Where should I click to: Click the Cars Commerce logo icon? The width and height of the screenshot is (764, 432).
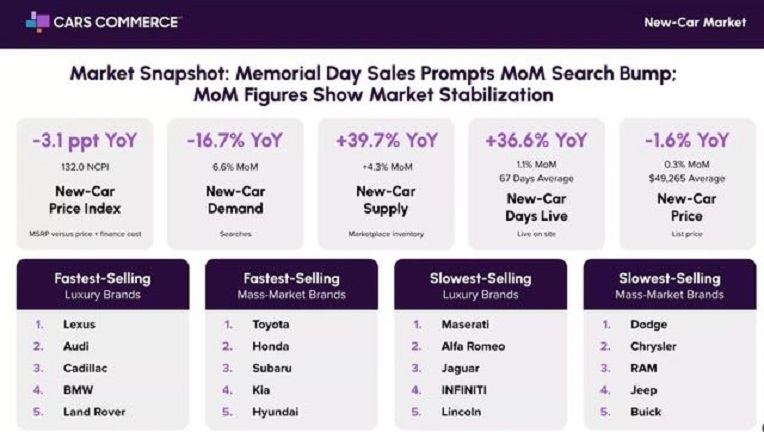38,22
